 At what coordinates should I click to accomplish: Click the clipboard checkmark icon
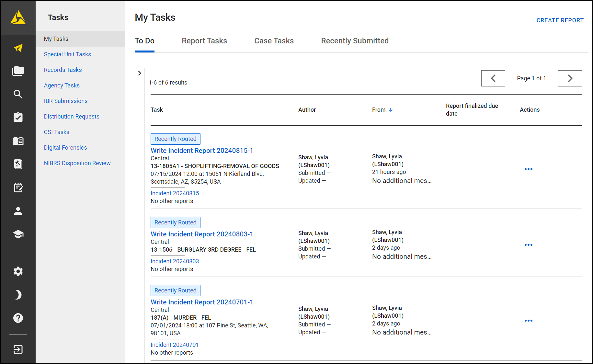pos(18,118)
